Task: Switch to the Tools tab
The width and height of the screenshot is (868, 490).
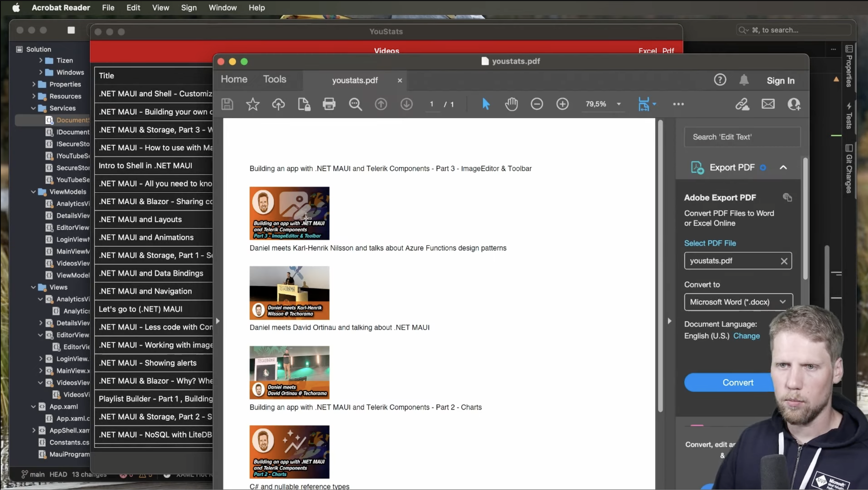Action: [x=274, y=79]
